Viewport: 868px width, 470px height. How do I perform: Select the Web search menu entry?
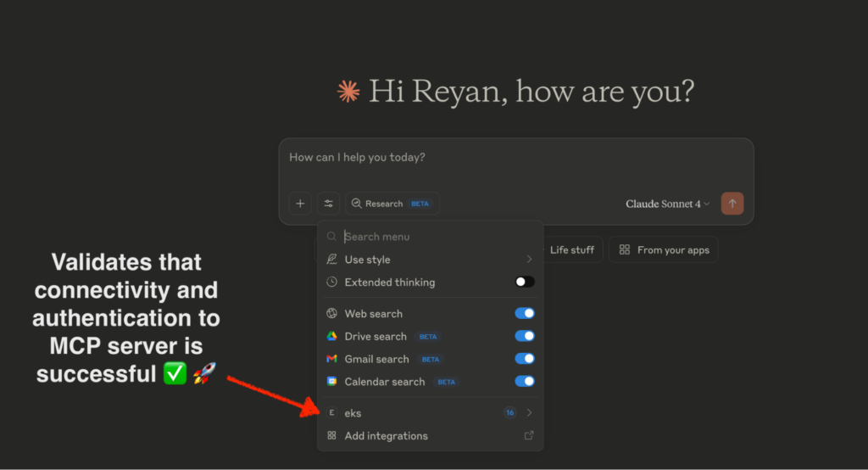tap(430, 313)
